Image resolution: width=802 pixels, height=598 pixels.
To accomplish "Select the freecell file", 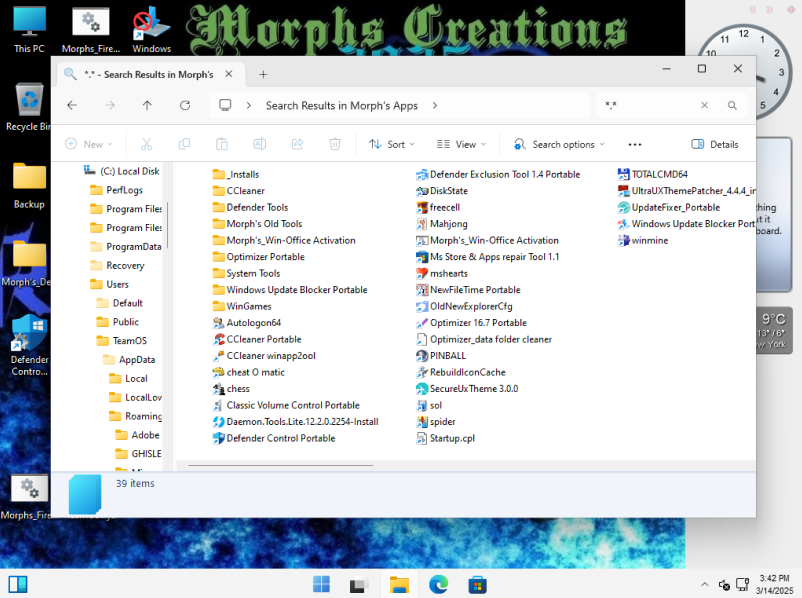I will (x=438, y=207).
